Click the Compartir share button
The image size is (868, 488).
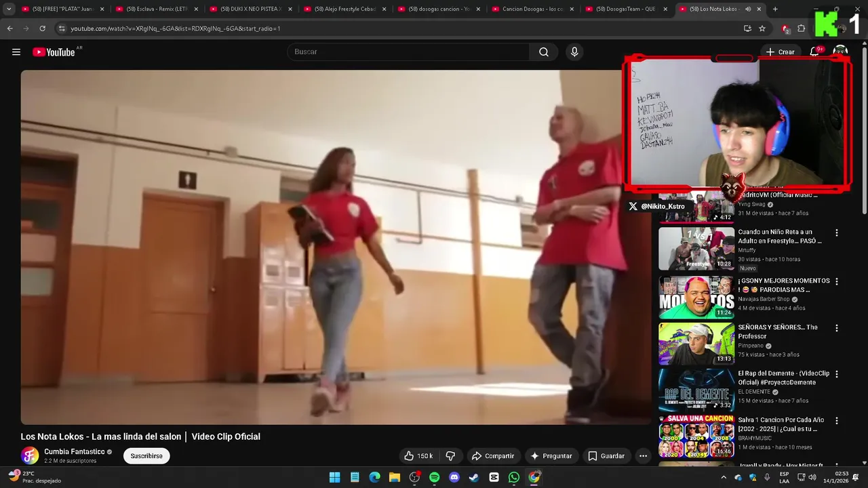(493, 456)
